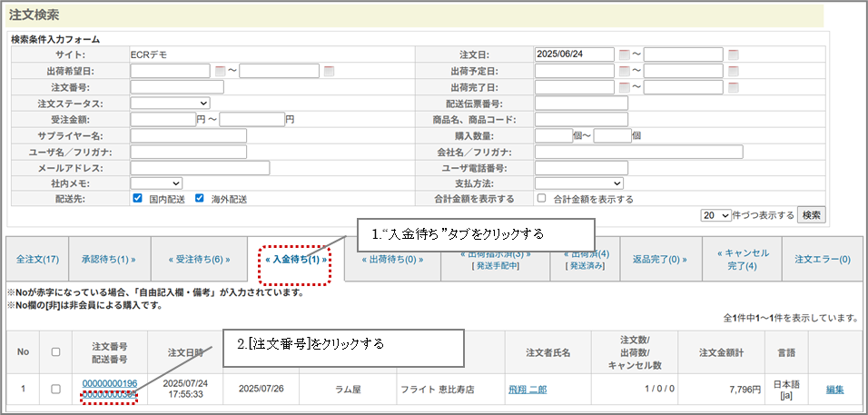The image size is (868, 415).
Task: Open calendar for 出荷完了日 end date
Action: (x=733, y=87)
